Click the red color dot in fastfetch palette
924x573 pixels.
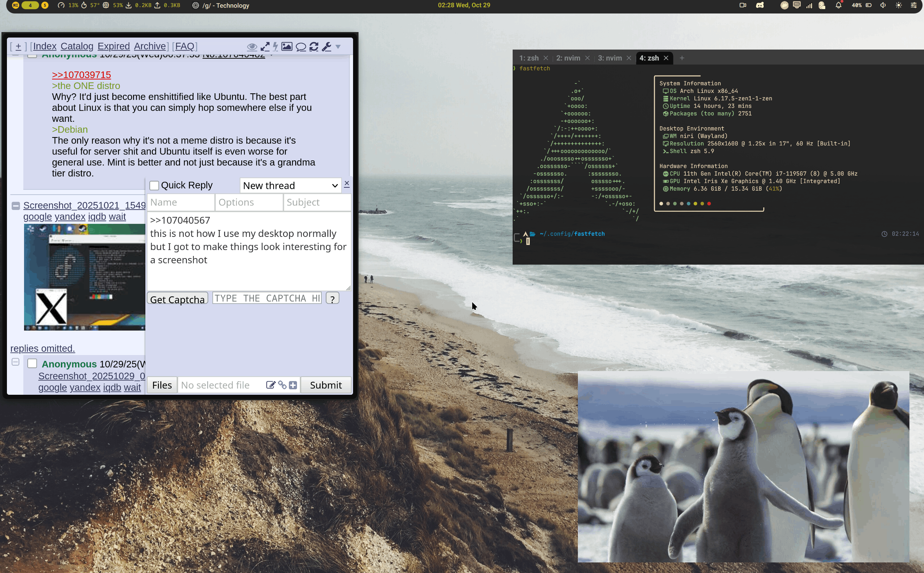coord(709,203)
